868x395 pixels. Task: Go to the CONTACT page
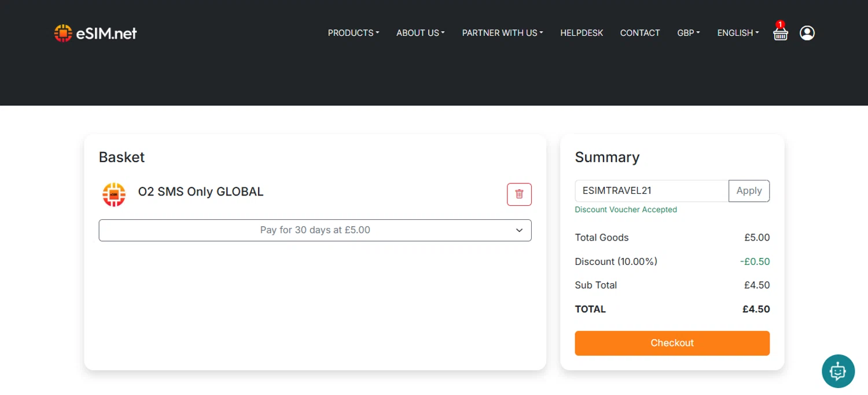[x=640, y=33]
